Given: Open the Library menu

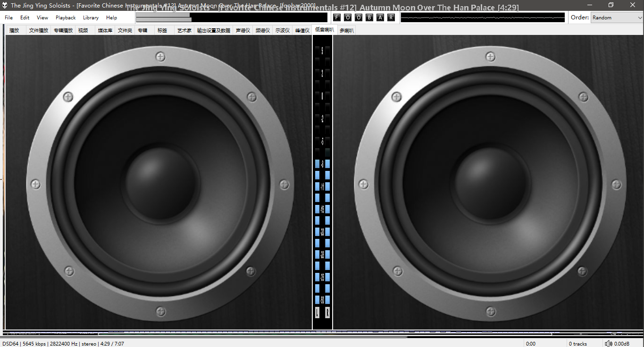Looking at the screenshot, I should coord(91,17).
